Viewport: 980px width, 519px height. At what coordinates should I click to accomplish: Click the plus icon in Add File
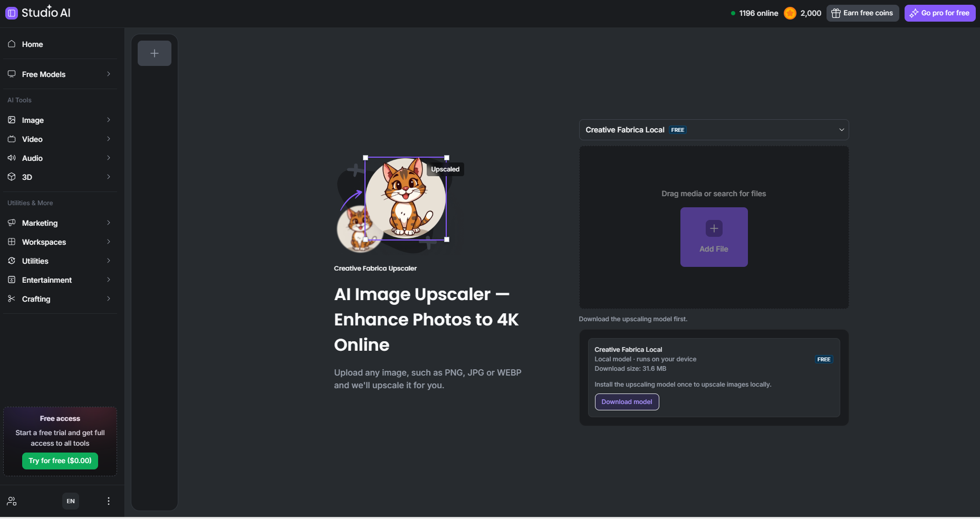pyautogui.click(x=714, y=228)
